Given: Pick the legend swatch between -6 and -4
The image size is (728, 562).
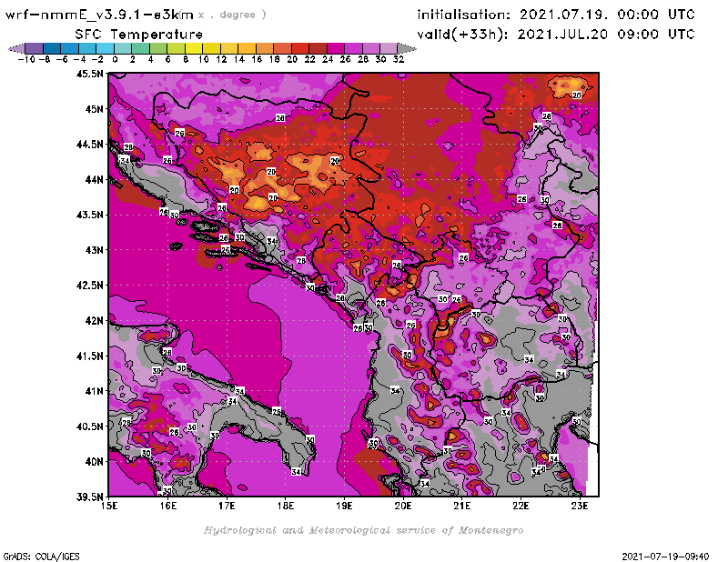Looking at the screenshot, I should [69, 48].
